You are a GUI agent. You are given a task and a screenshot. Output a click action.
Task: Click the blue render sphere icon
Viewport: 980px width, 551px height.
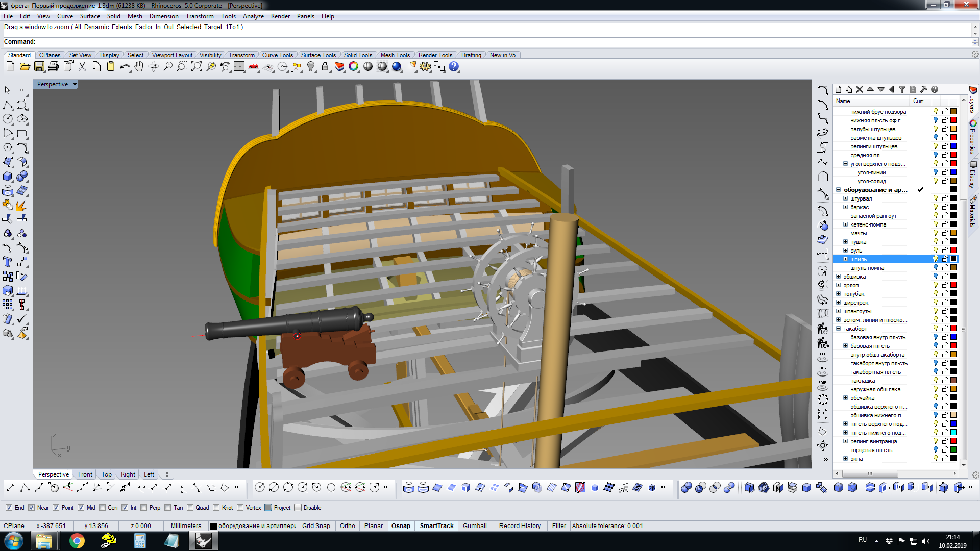pos(397,67)
